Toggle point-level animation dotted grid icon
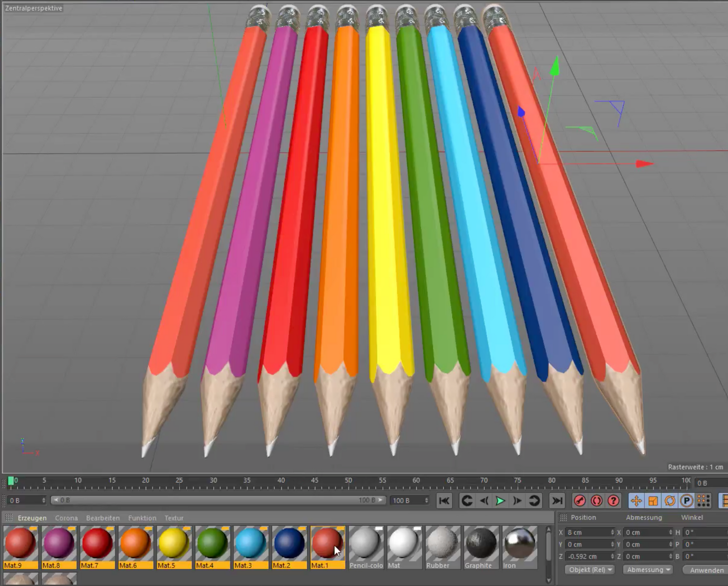This screenshot has width=728, height=586. [x=703, y=501]
